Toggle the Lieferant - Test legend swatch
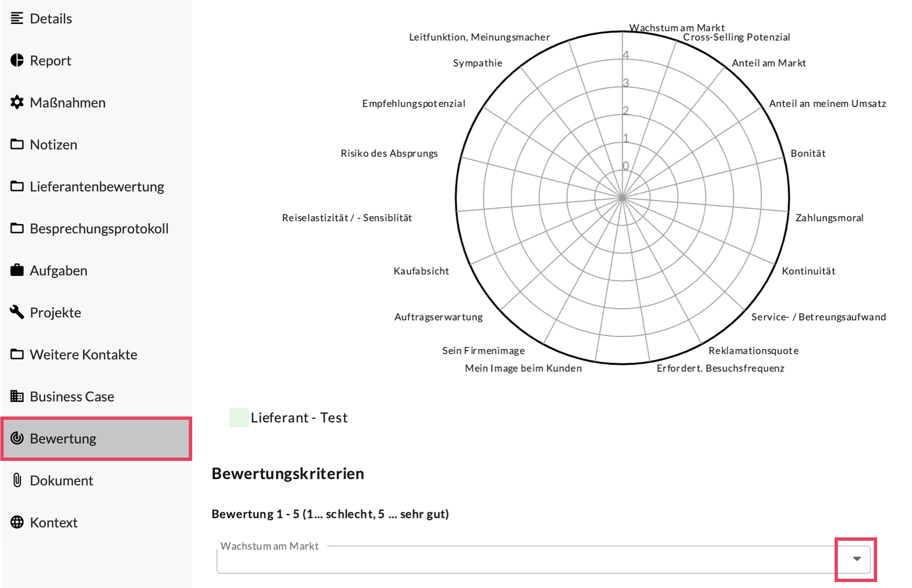 (x=239, y=418)
